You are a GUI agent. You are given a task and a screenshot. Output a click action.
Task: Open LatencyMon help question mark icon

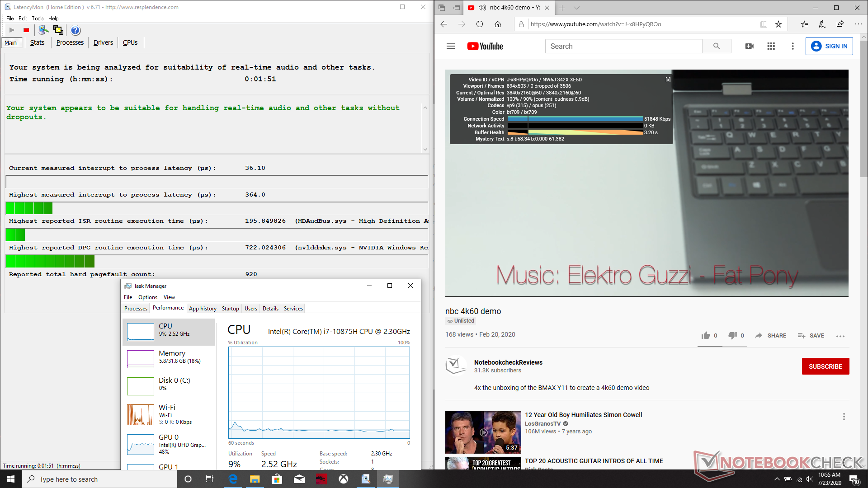[75, 30]
